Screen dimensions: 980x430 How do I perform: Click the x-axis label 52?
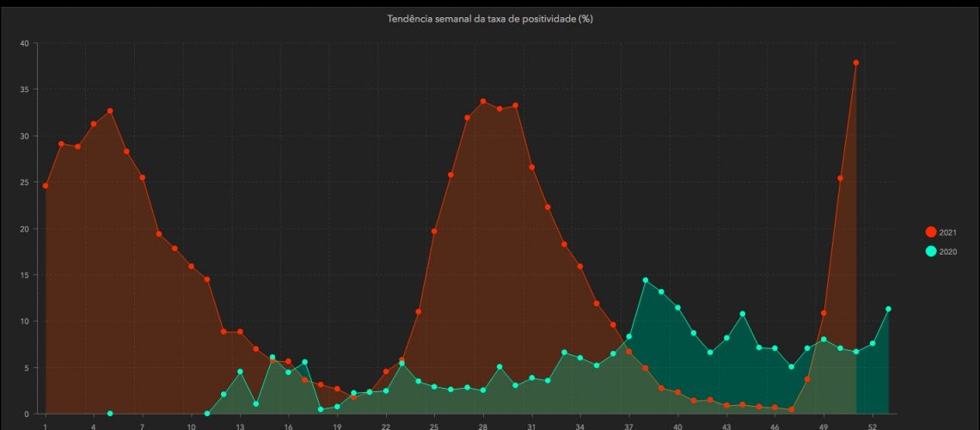tap(873, 426)
